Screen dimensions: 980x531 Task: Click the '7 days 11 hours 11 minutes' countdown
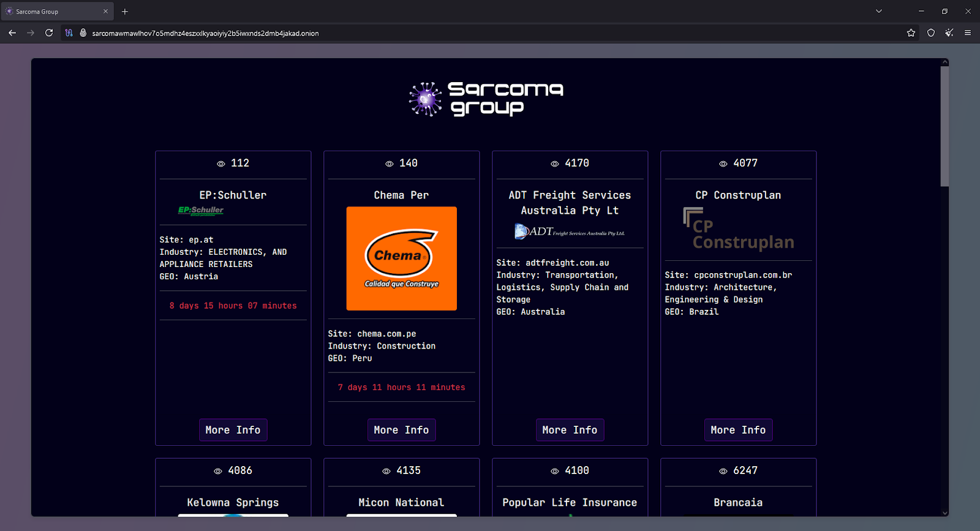(x=401, y=388)
